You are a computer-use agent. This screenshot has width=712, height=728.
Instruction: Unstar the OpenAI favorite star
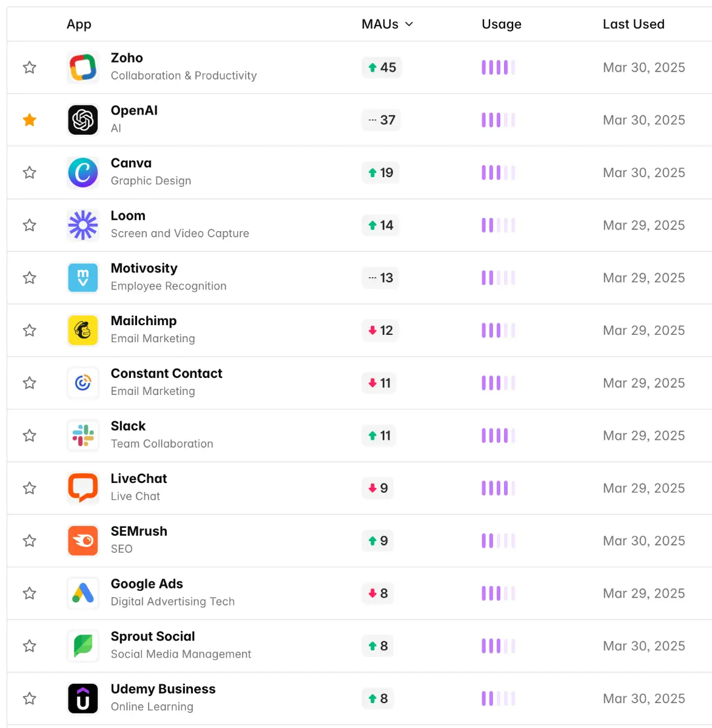(30, 120)
